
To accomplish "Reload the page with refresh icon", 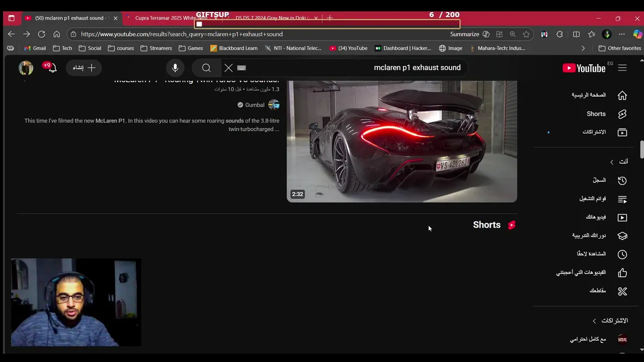I will pyautogui.click(x=41, y=34).
